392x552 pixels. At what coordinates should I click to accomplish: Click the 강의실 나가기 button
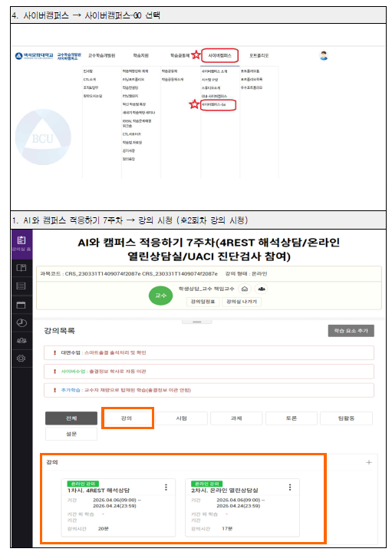tap(242, 302)
